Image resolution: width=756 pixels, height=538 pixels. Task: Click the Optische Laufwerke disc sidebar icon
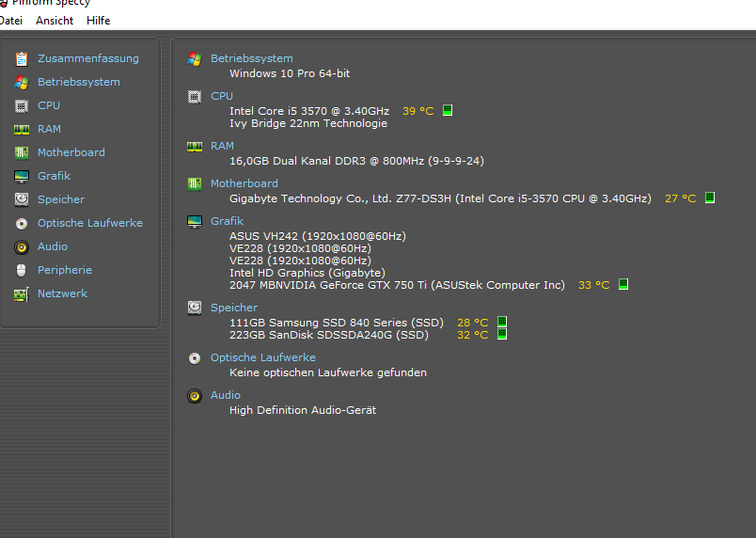click(x=22, y=223)
